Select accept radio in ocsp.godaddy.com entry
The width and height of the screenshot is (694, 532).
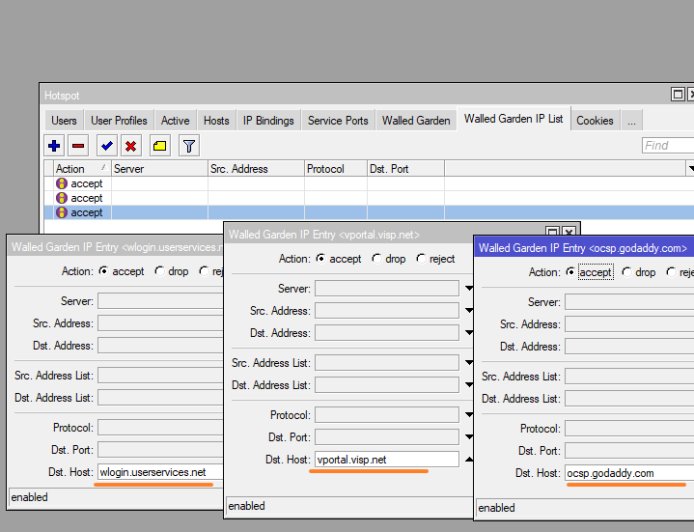pos(571,272)
